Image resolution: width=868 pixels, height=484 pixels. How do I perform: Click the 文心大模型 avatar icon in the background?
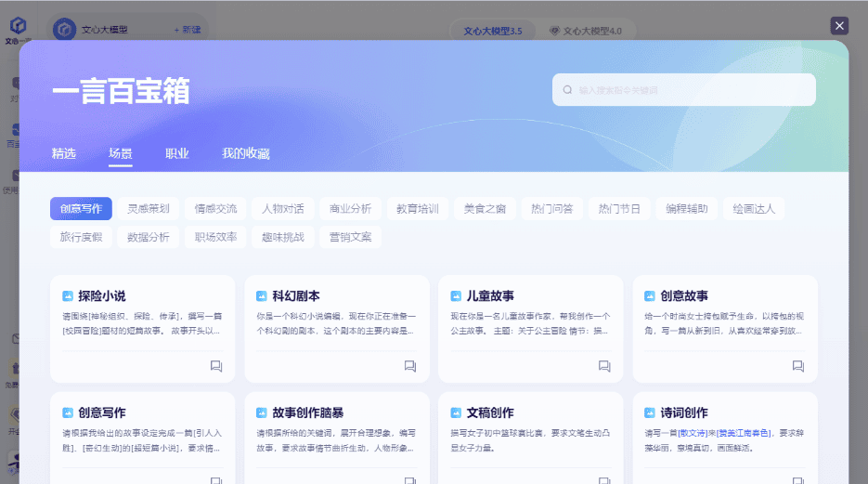(x=64, y=29)
